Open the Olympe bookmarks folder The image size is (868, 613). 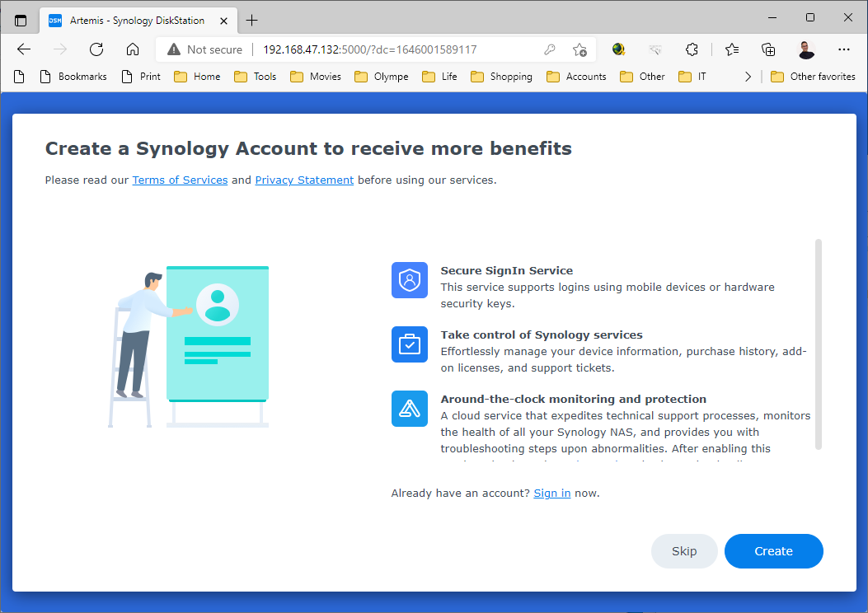click(x=382, y=77)
